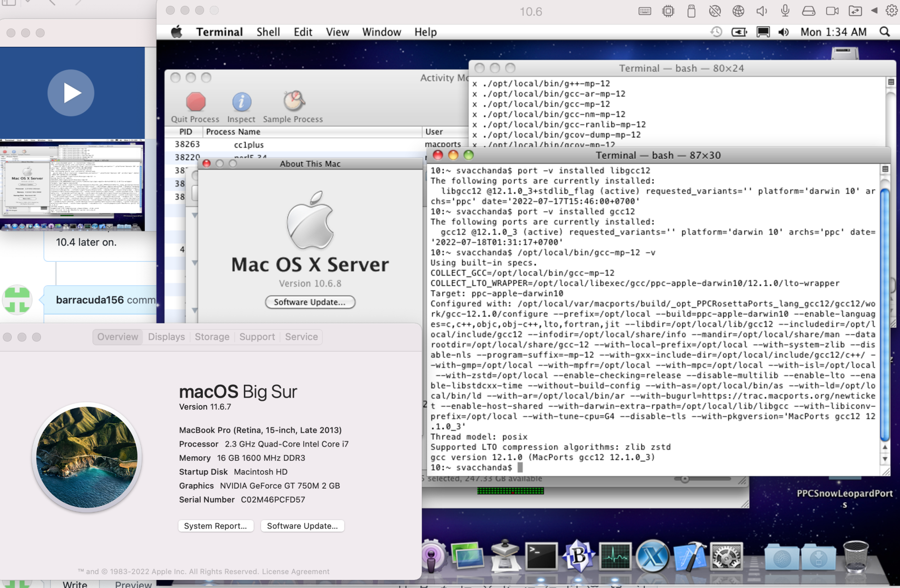Click the battery charging status icon
Image resolution: width=900 pixels, height=588 pixels.
tap(739, 32)
